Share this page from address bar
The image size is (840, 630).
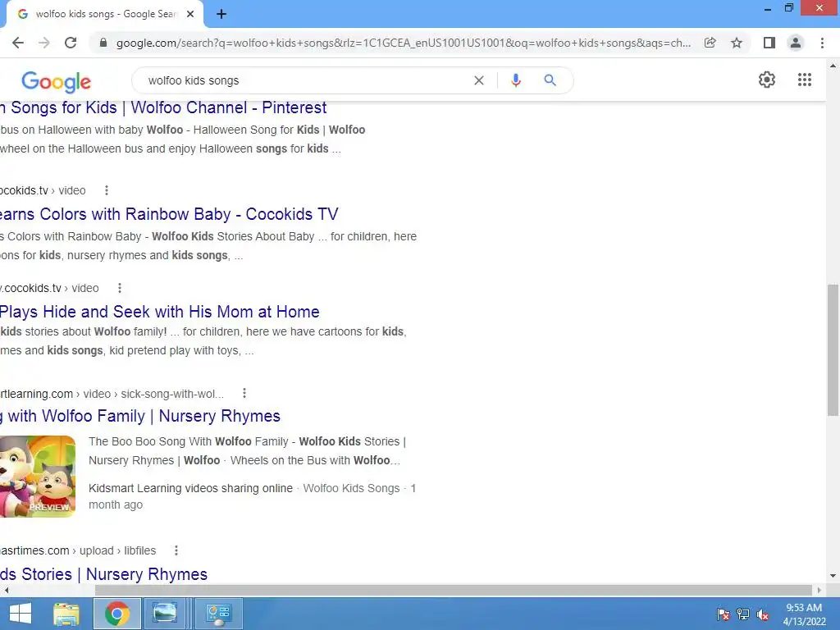(710, 43)
